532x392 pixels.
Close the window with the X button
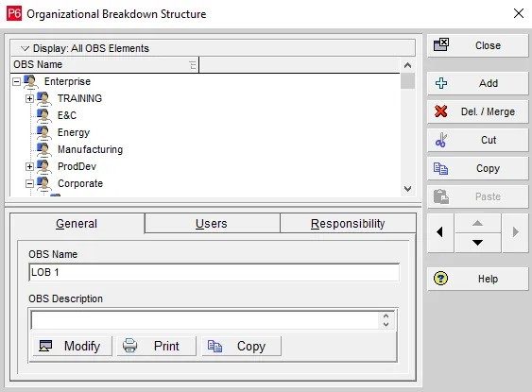click(x=519, y=13)
